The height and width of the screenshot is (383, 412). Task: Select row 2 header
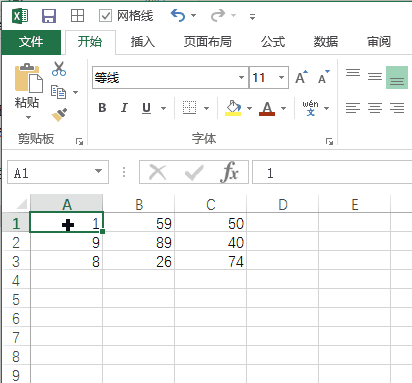point(16,242)
